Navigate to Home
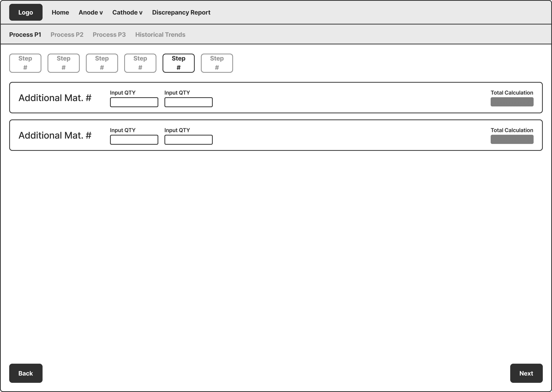This screenshot has width=552, height=392. (x=60, y=12)
